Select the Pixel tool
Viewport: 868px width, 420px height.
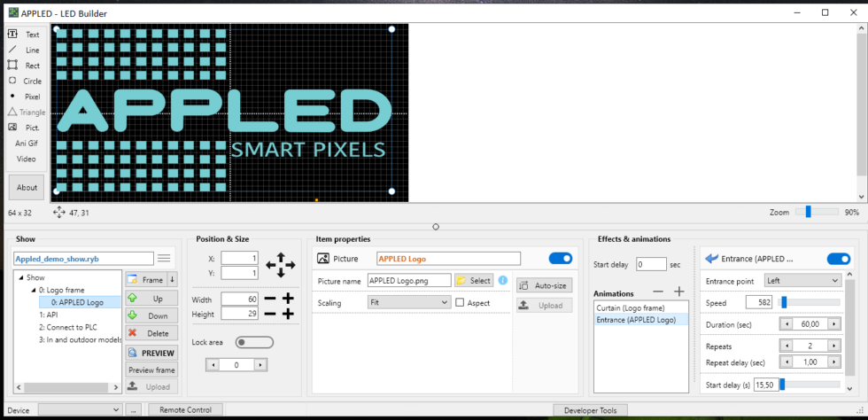[26, 97]
